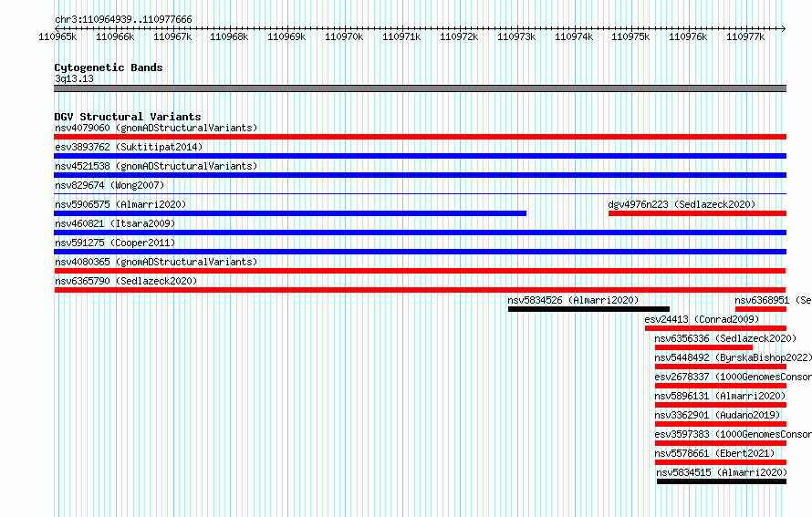812x517 pixels.
Task: Select the nsv6368951 variant label
Action: [773, 300]
